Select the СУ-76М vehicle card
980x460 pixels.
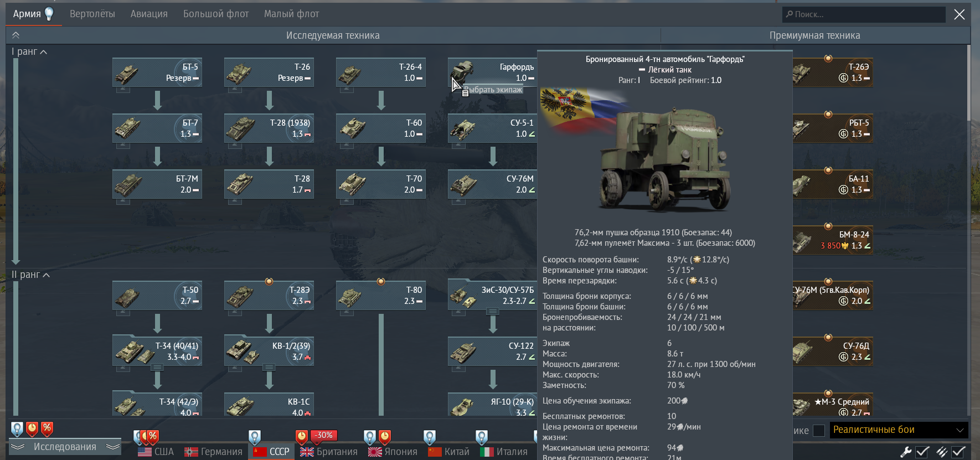click(492, 184)
